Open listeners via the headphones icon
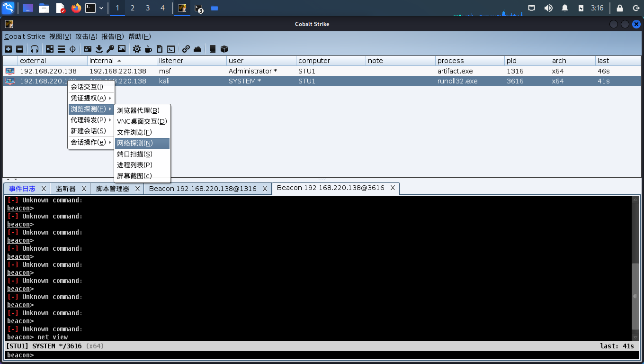644x364 pixels. (x=35, y=49)
